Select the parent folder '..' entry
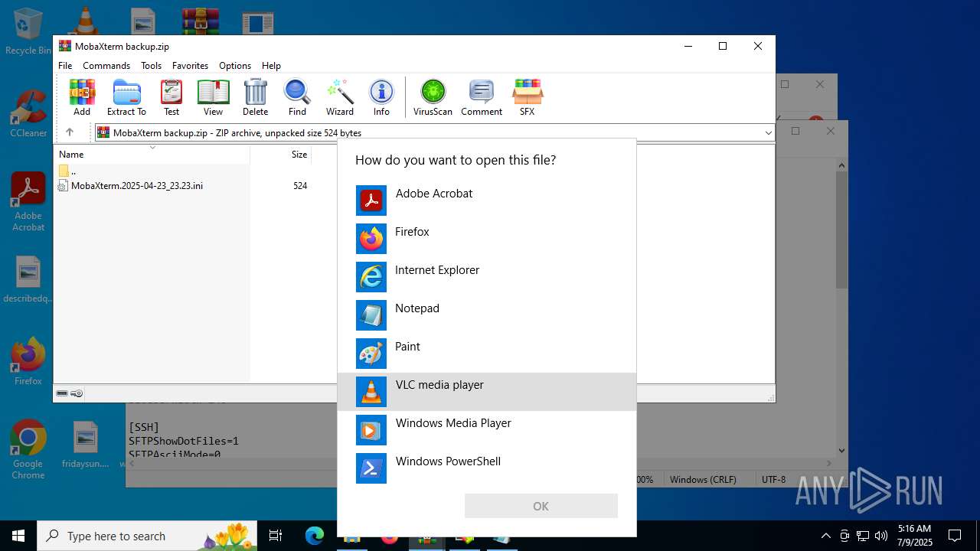 [x=67, y=171]
